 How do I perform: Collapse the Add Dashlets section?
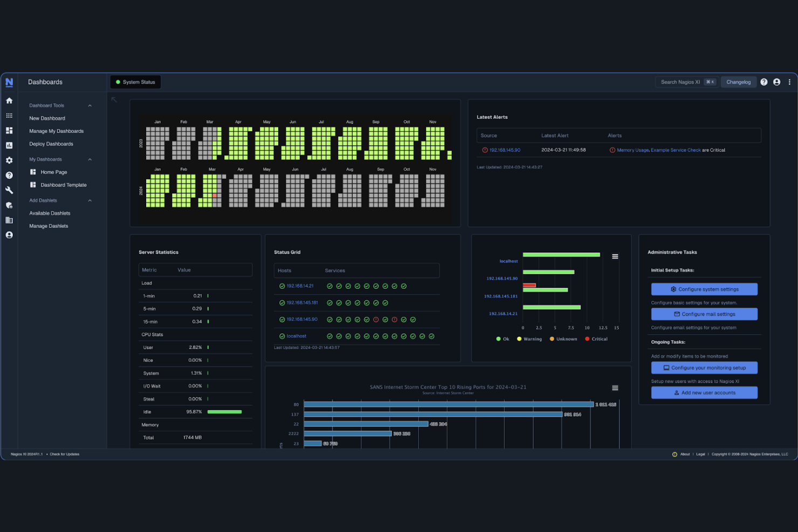pyautogui.click(x=90, y=200)
